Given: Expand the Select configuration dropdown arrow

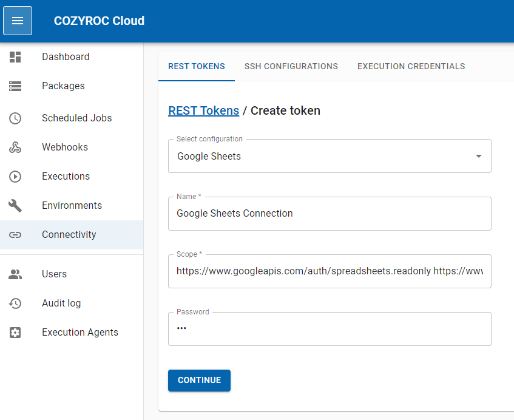Looking at the screenshot, I should coord(478,157).
